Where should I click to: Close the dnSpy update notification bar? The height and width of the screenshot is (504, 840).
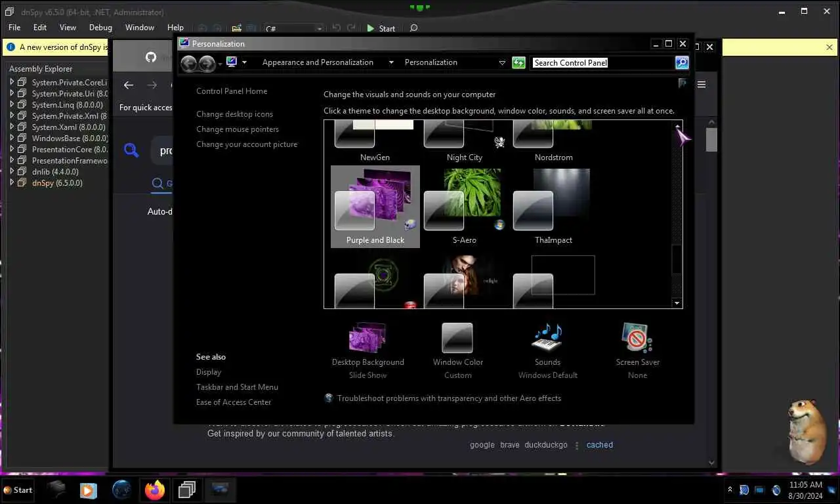829,47
